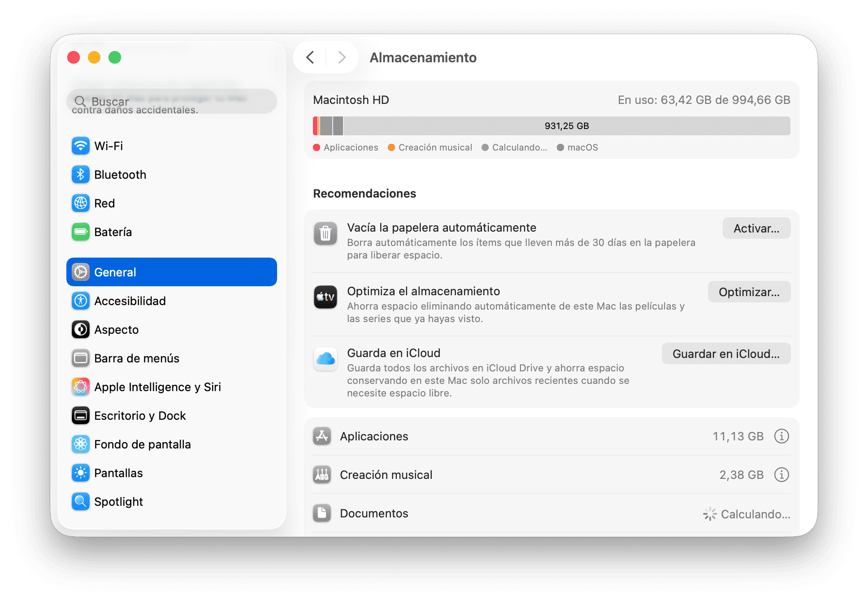Open Batería settings via its green icon

pyautogui.click(x=80, y=232)
